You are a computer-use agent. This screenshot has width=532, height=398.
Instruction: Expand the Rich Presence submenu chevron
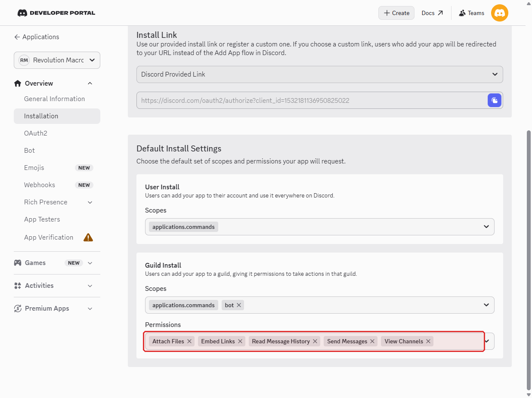pos(90,202)
